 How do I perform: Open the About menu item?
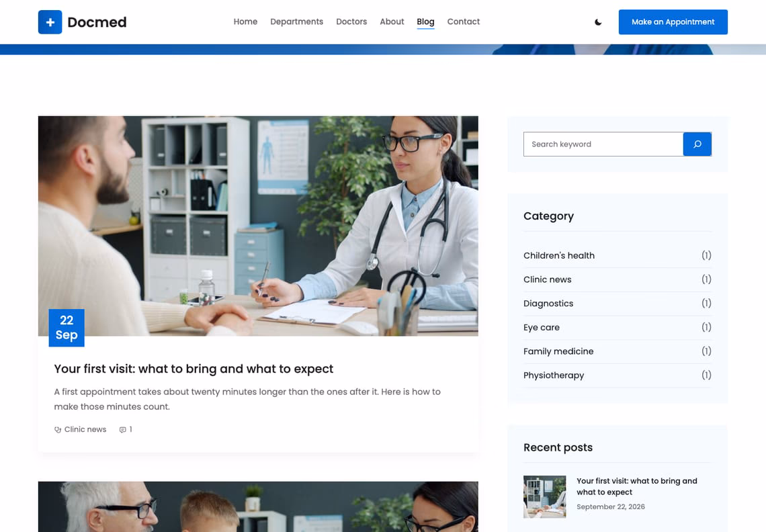click(x=392, y=21)
